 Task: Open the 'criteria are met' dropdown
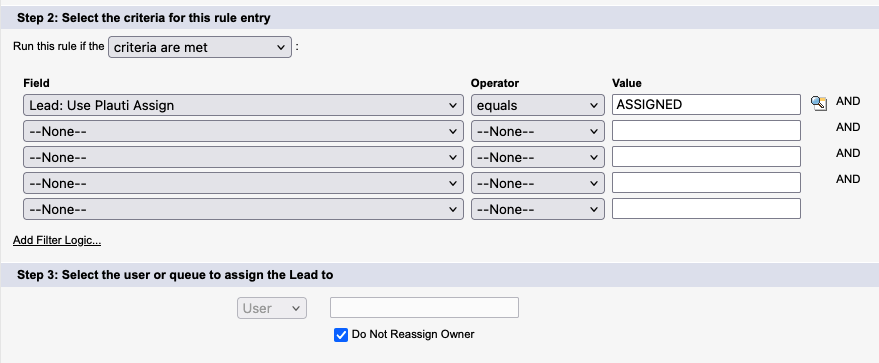(200, 48)
